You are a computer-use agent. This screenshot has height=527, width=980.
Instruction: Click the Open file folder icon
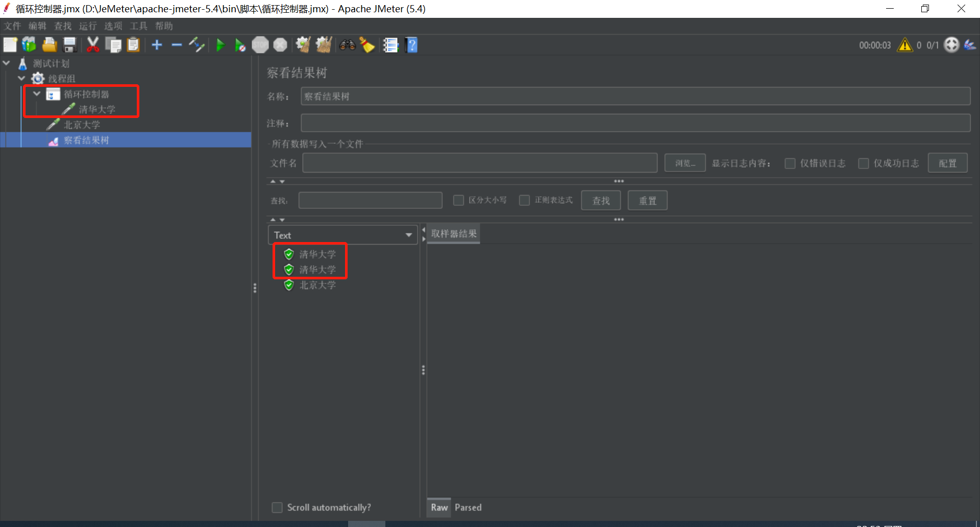coord(50,45)
